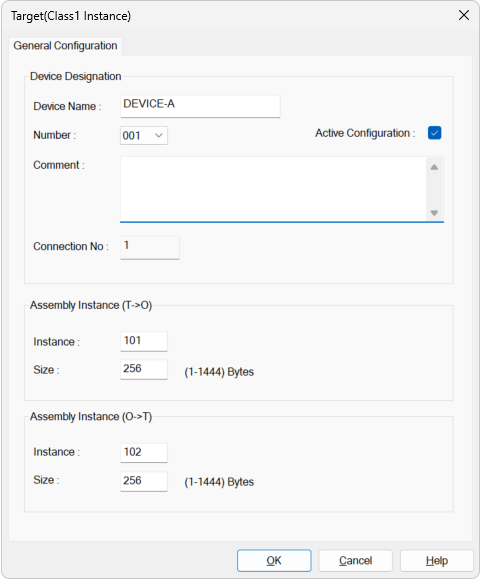Confirm settings with the OK button
Viewport: 481px width, 580px height.
click(274, 560)
